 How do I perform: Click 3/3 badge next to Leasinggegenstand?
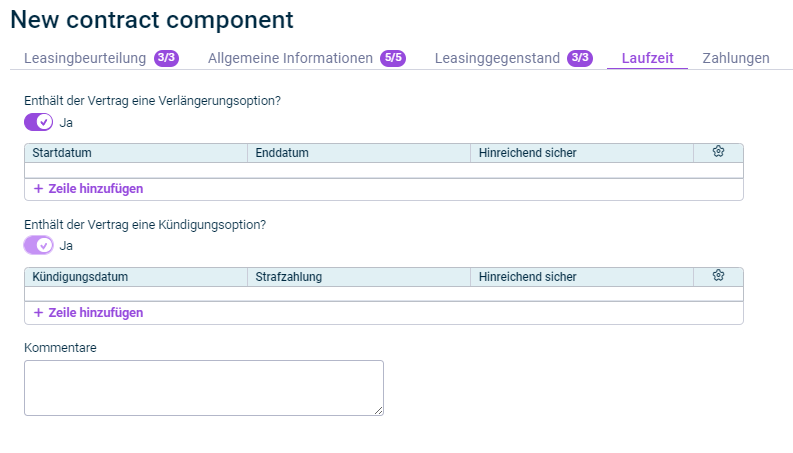(x=580, y=58)
